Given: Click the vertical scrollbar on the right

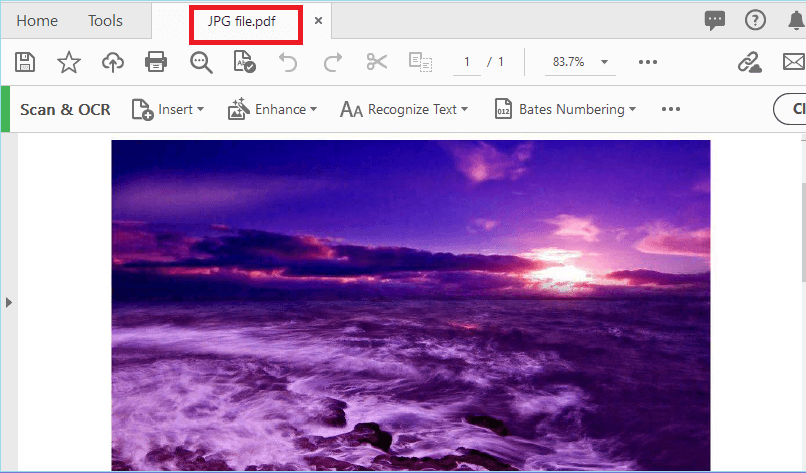Looking at the screenshot, I should click(x=803, y=231).
